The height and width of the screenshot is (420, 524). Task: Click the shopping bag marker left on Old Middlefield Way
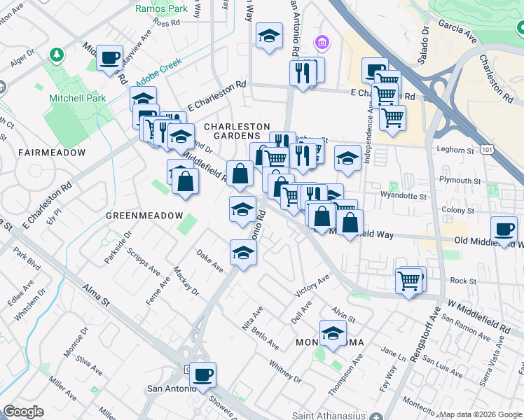coord(322,217)
